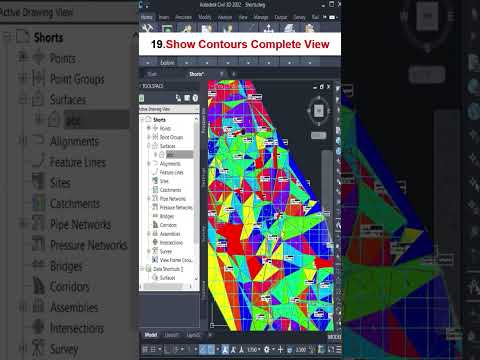
Task: Collapse the Surfaces tree node
Action: tap(149, 146)
